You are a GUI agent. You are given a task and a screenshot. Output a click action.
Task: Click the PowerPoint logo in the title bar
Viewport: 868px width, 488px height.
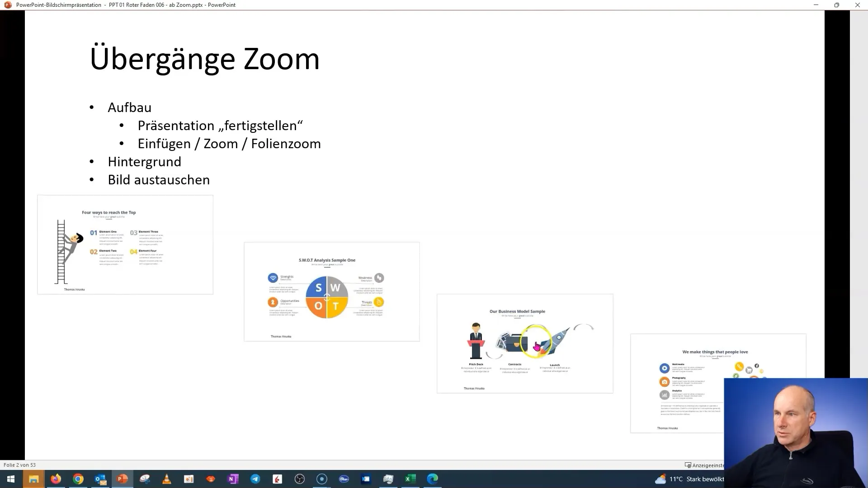tap(8, 5)
